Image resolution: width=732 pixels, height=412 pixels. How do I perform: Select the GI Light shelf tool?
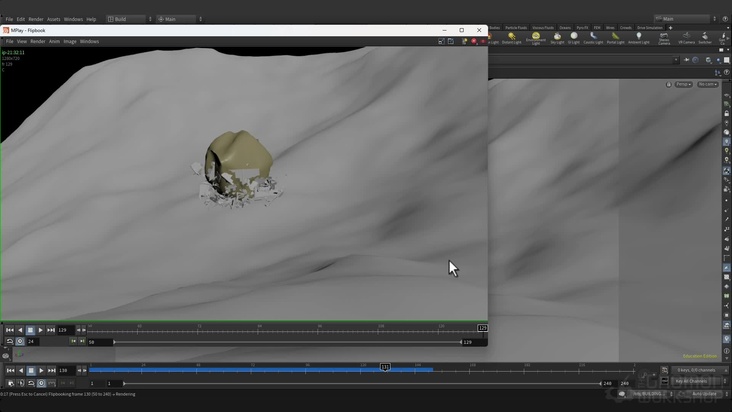[574, 38]
